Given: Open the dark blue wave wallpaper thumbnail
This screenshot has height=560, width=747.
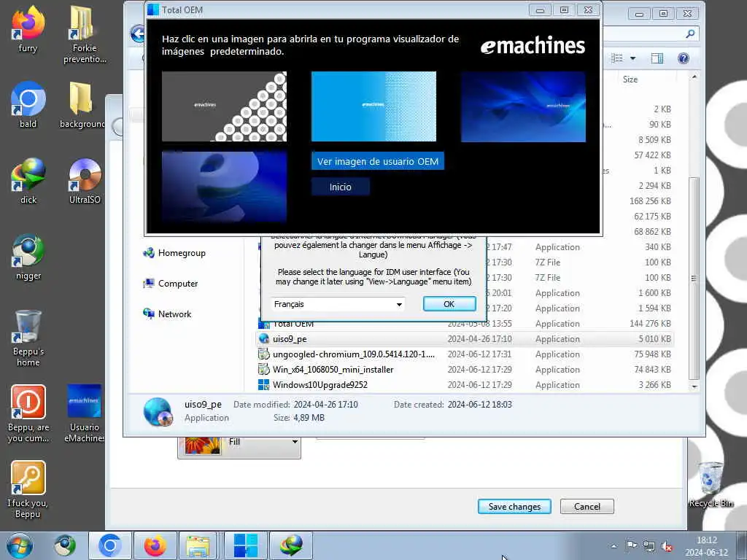Looking at the screenshot, I should click(x=523, y=106).
